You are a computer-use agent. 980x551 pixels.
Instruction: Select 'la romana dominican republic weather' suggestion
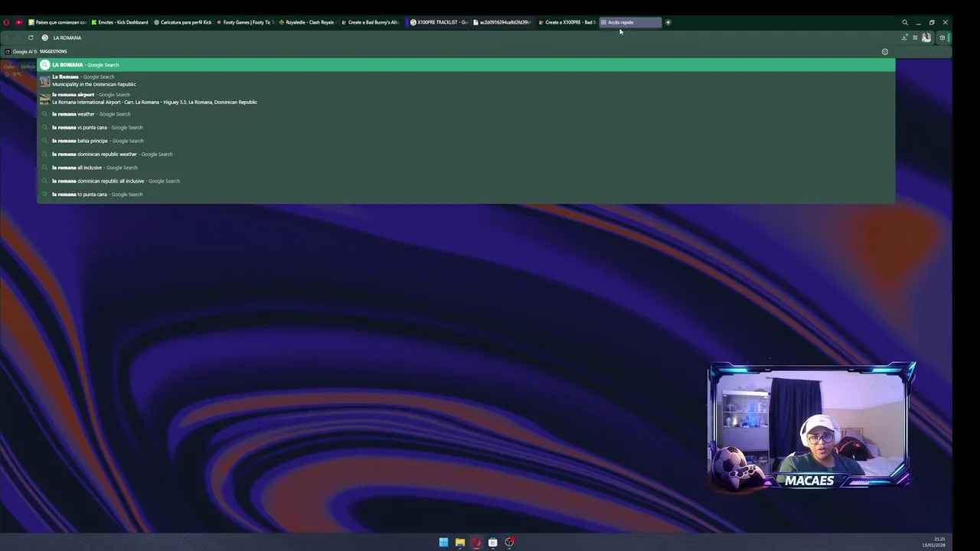point(466,155)
